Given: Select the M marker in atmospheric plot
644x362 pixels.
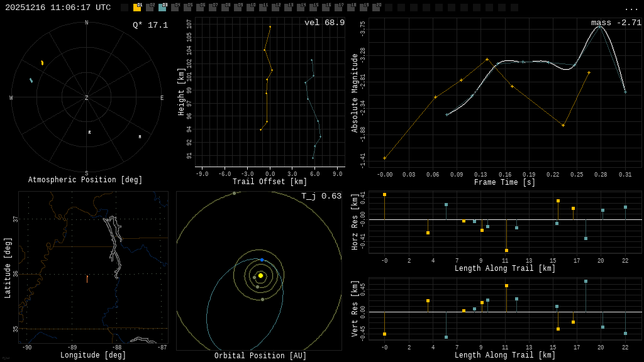Looking at the screenshot, I should click(140, 136).
